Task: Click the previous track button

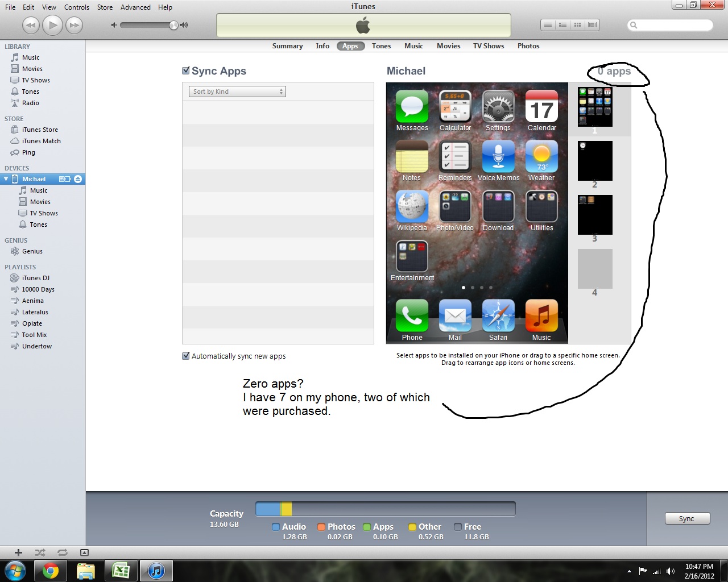Action: [31, 25]
